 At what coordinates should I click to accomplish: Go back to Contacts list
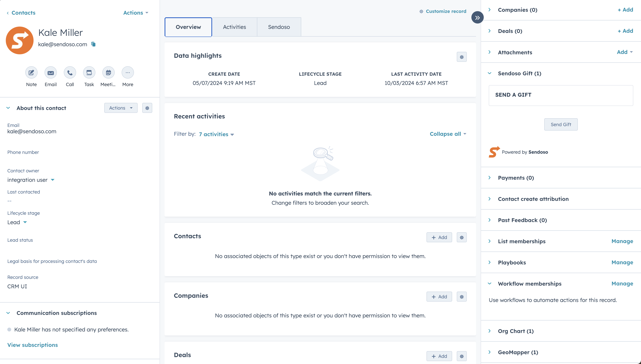click(21, 13)
